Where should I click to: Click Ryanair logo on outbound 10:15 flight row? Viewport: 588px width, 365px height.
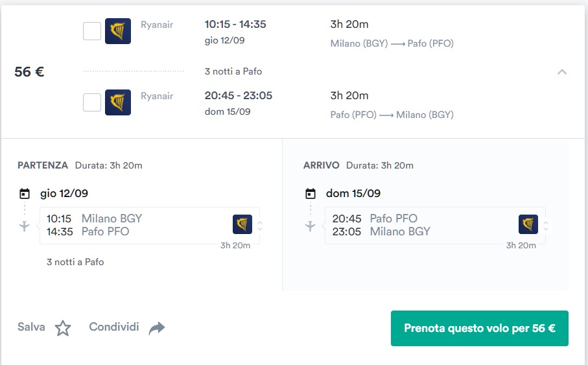tap(118, 31)
